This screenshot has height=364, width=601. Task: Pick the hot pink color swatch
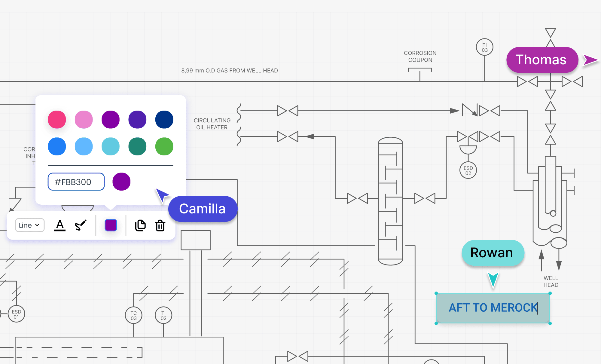(57, 119)
